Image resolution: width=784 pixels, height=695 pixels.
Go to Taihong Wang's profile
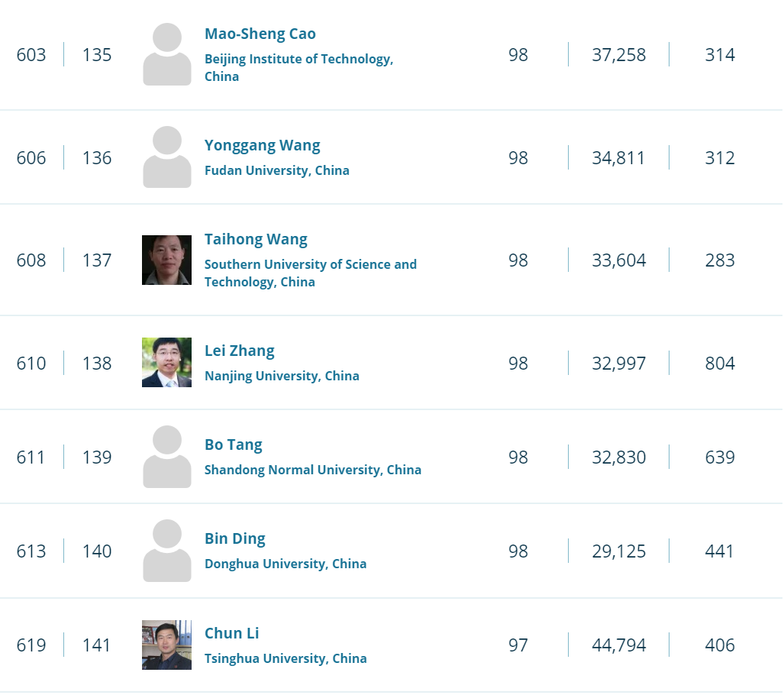[256, 240]
